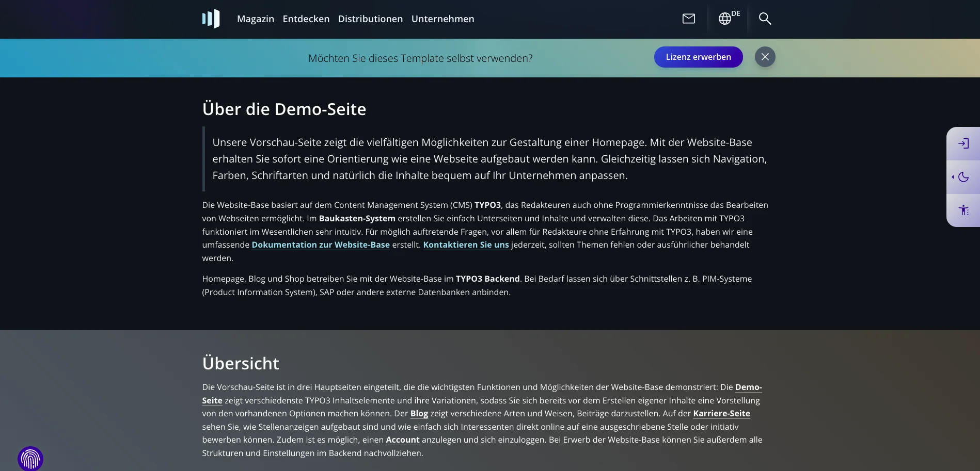980x471 pixels.
Task: Open the Karriere-Seite link
Action: [x=721, y=413]
